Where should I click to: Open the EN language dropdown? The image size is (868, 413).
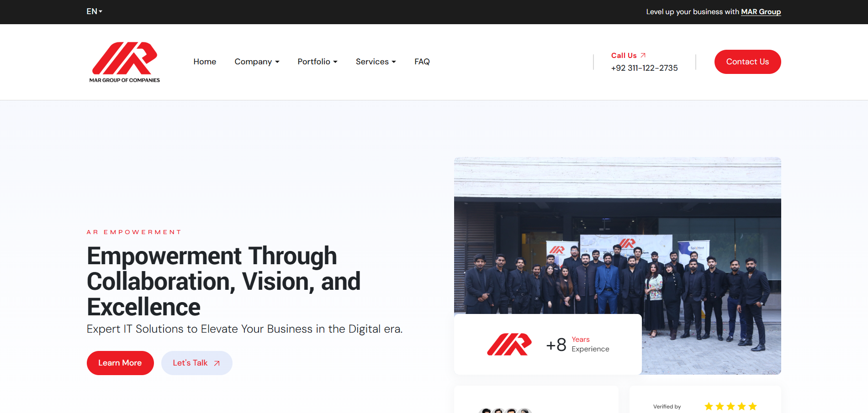click(x=95, y=11)
